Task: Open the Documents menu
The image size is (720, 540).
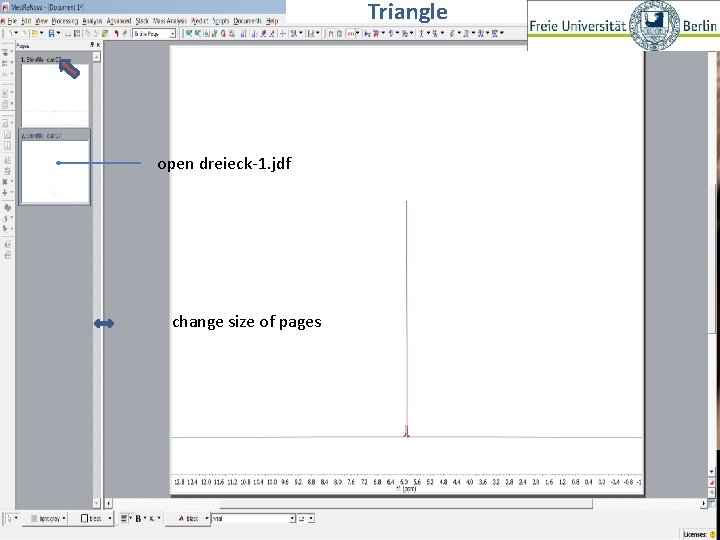Action: coord(248,21)
